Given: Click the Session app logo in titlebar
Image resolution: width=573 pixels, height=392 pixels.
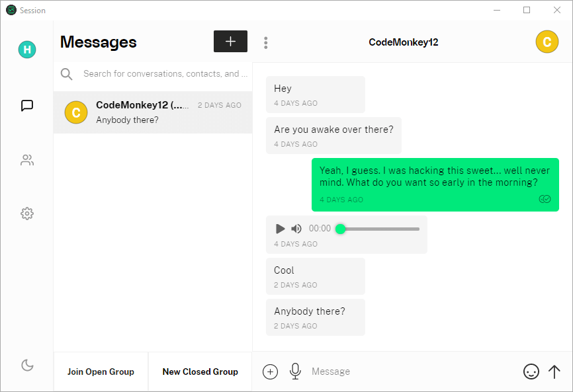Looking at the screenshot, I should [11, 10].
